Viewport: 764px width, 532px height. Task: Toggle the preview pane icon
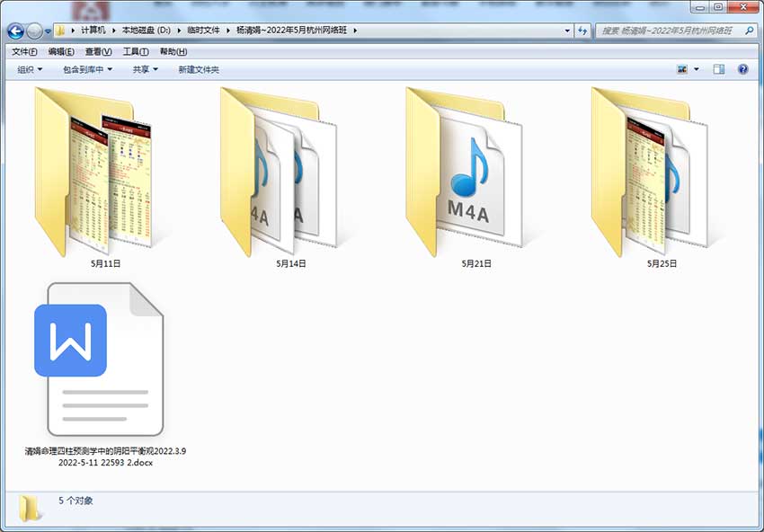pos(719,69)
